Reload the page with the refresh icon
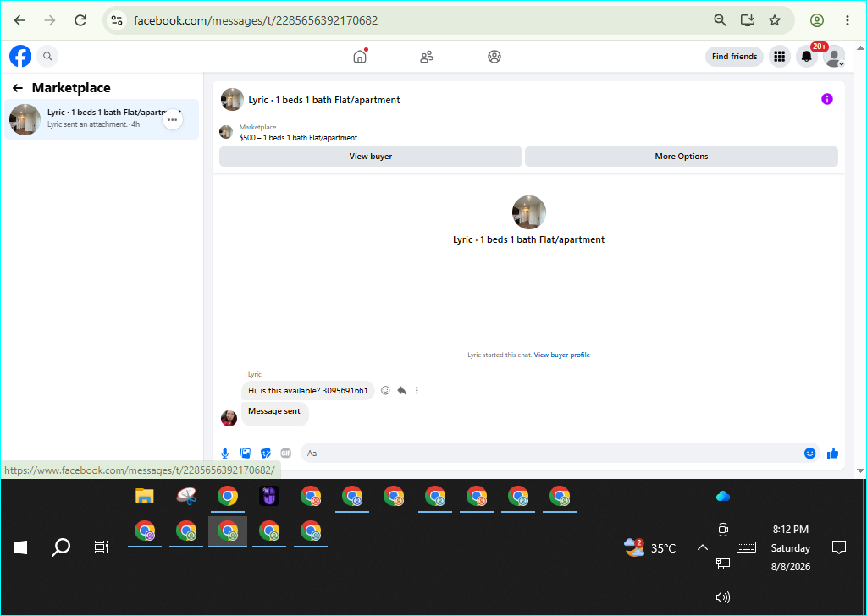 click(x=80, y=20)
